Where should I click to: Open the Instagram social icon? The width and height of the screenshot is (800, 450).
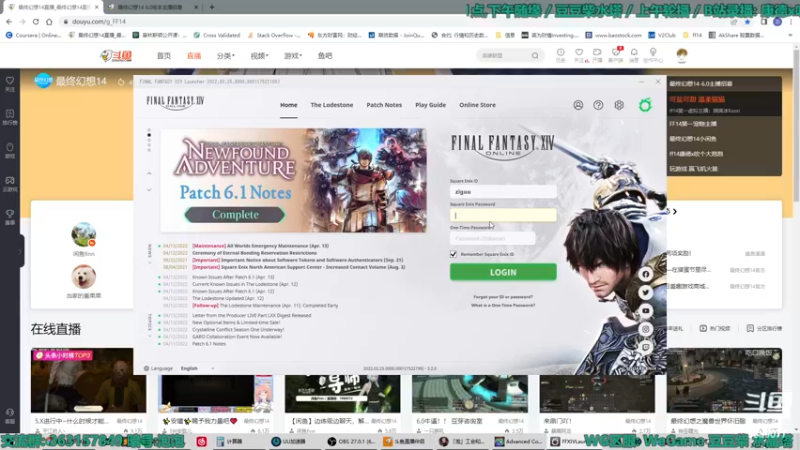pos(645,329)
